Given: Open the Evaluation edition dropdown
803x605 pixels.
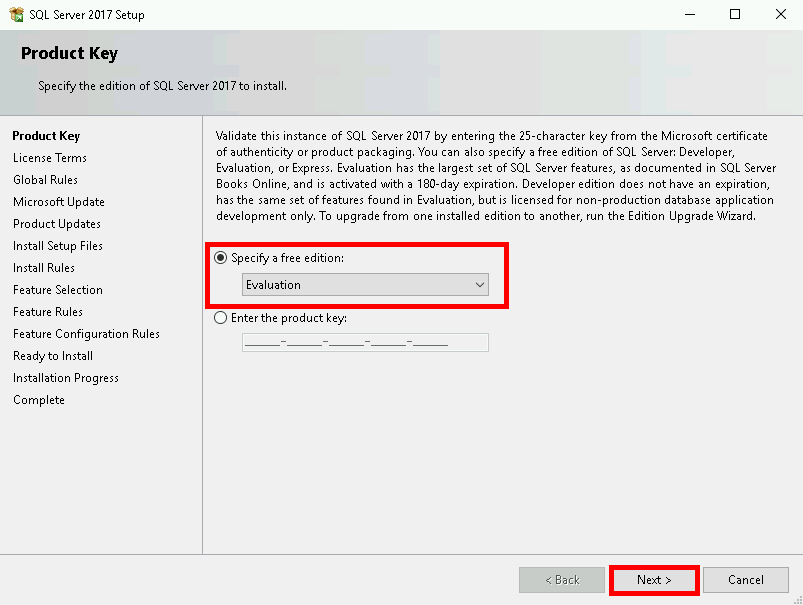Looking at the screenshot, I should [365, 285].
